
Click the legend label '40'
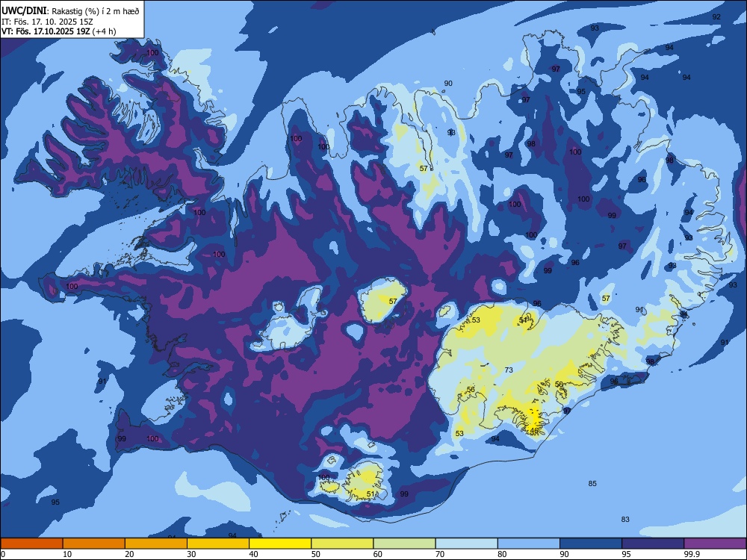click(x=254, y=554)
